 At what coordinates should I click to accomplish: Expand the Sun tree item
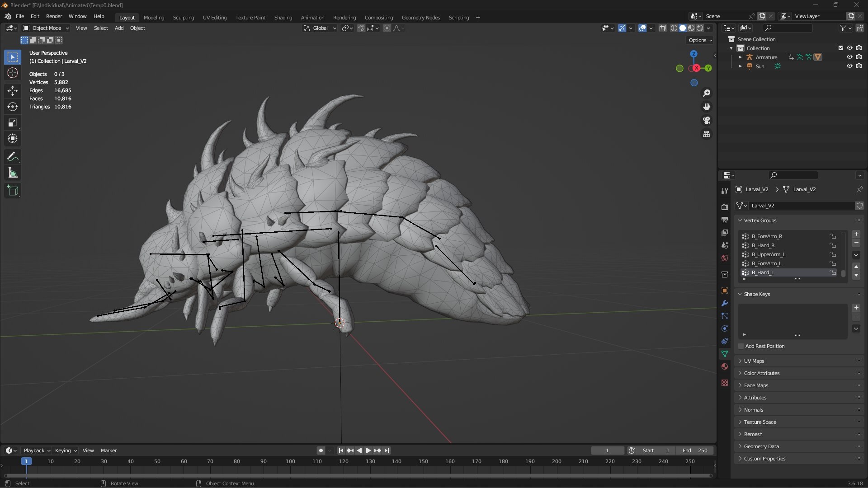[x=740, y=66]
